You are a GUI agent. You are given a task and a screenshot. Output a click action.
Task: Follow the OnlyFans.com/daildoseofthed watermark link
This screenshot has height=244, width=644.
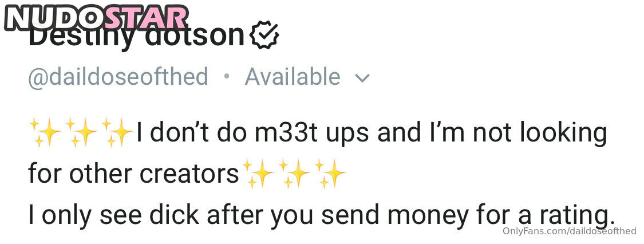[x=570, y=231]
